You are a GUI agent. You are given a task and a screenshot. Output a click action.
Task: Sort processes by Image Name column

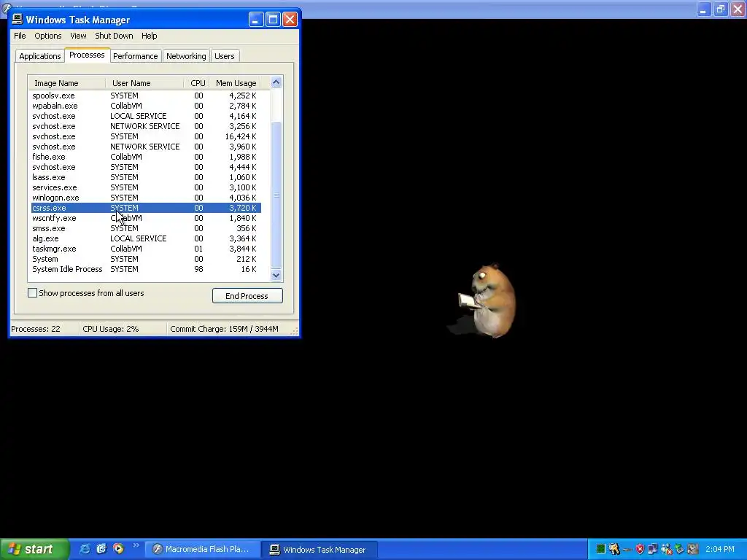click(x=67, y=83)
